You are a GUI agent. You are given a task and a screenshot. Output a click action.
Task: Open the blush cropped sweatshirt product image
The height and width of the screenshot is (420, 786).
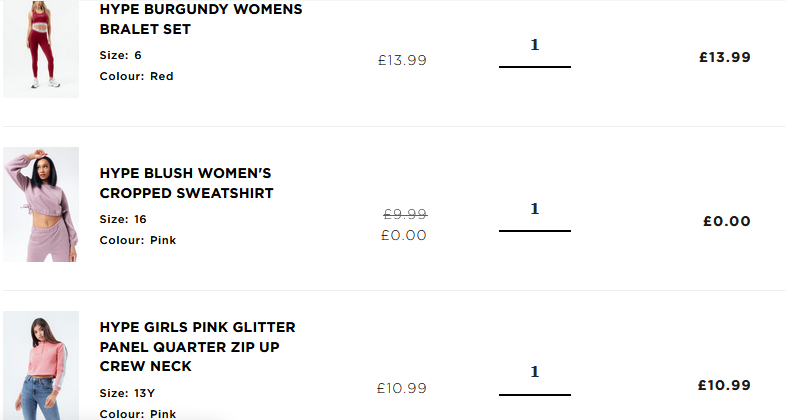(41, 204)
